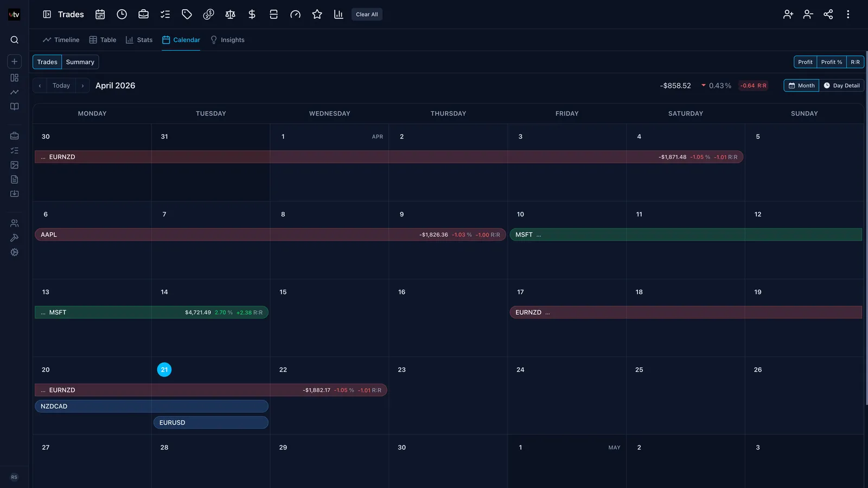This screenshot has height=488, width=868.
Task: Toggle the Profit % display option
Action: pyautogui.click(x=832, y=62)
